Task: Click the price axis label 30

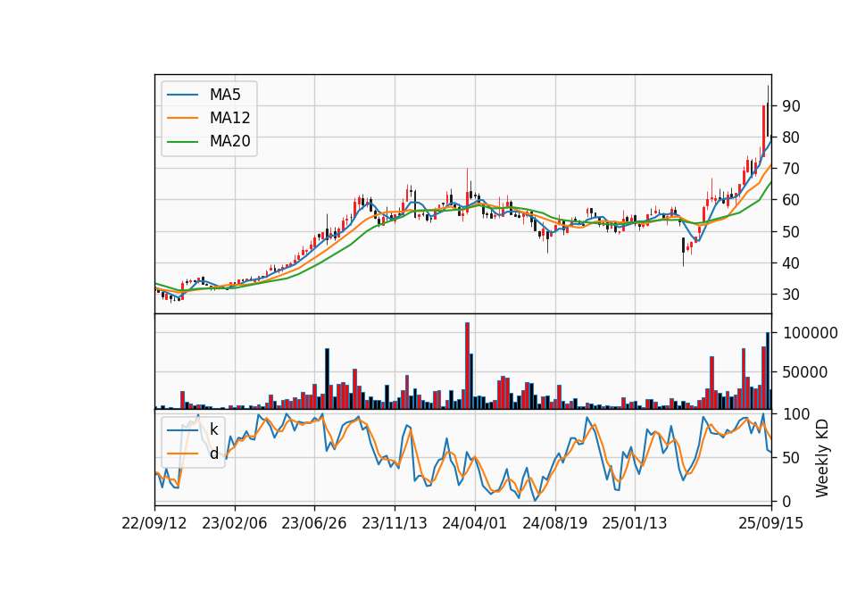Action: click(x=791, y=295)
